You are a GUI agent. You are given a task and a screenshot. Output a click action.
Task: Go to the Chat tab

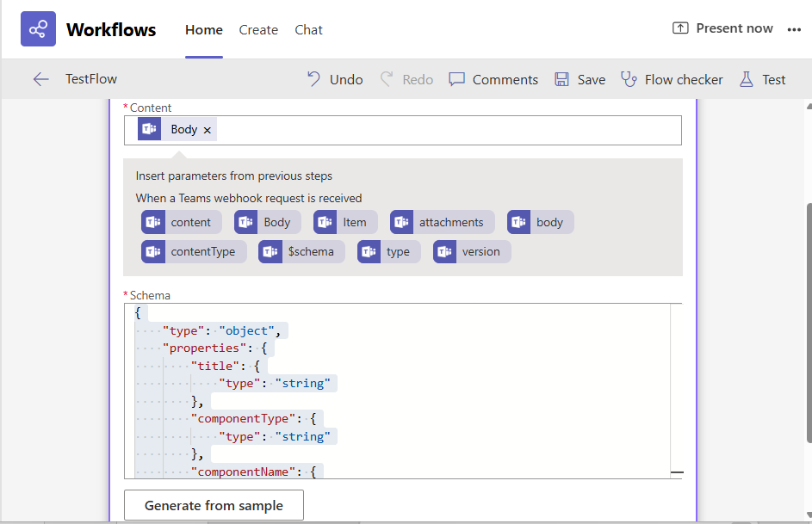point(308,29)
